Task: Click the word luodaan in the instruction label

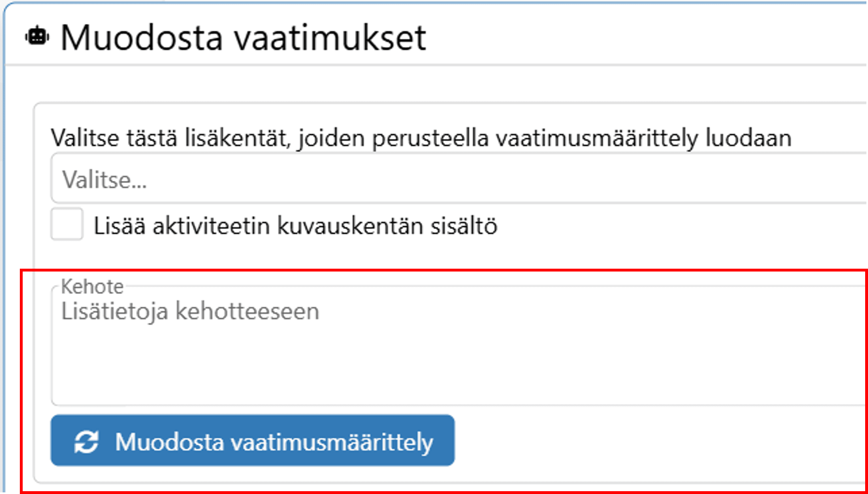Action: (748, 138)
